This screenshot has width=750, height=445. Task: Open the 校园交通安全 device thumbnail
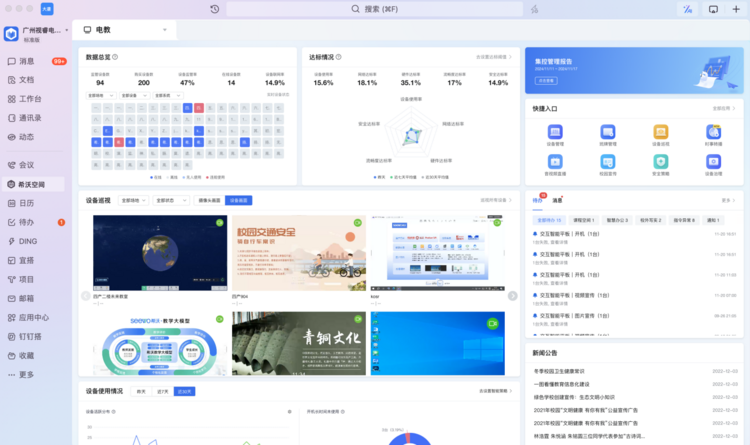tap(299, 253)
